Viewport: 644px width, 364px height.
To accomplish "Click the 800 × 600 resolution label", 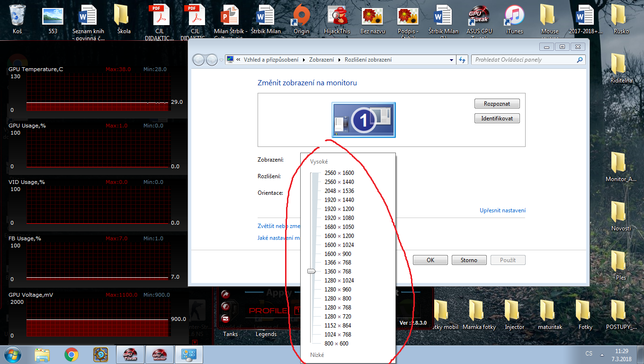I will [x=336, y=344].
